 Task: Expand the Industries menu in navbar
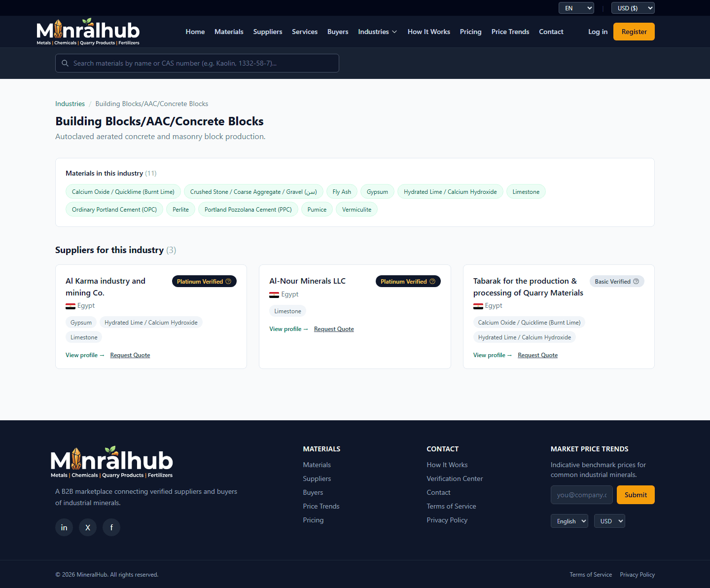[x=378, y=32]
